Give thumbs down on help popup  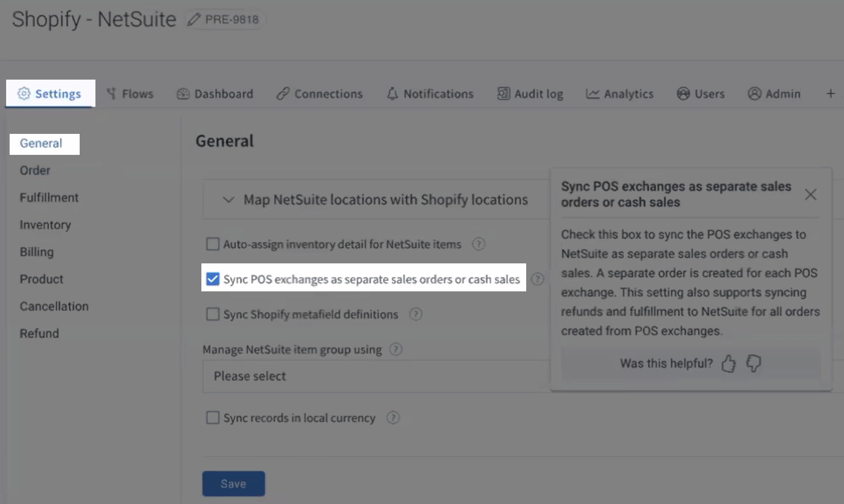[753, 364]
